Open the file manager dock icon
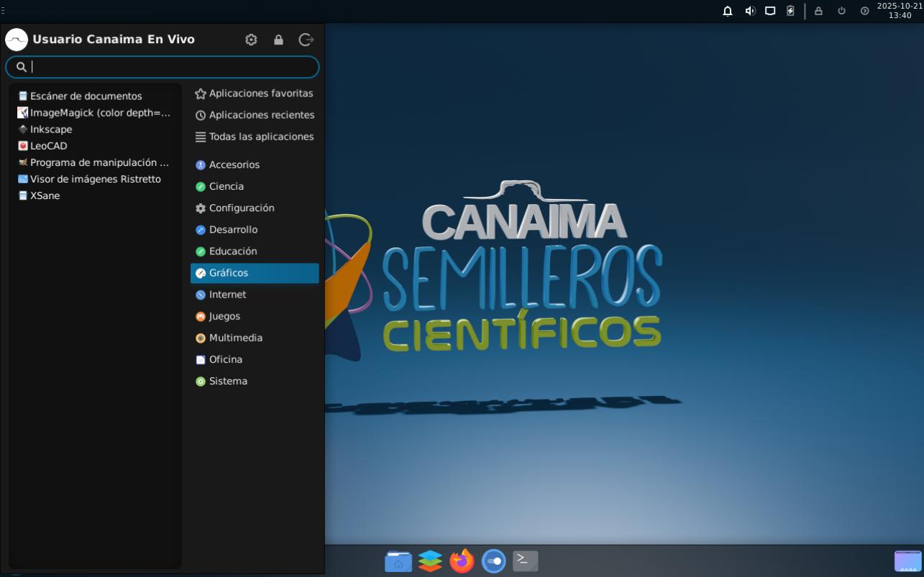 point(398,560)
